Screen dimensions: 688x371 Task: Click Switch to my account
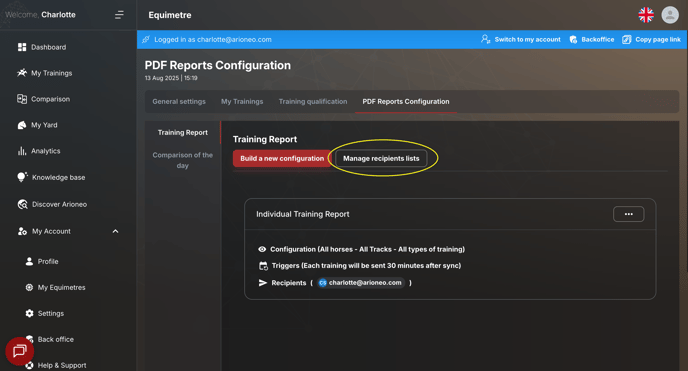(x=521, y=39)
